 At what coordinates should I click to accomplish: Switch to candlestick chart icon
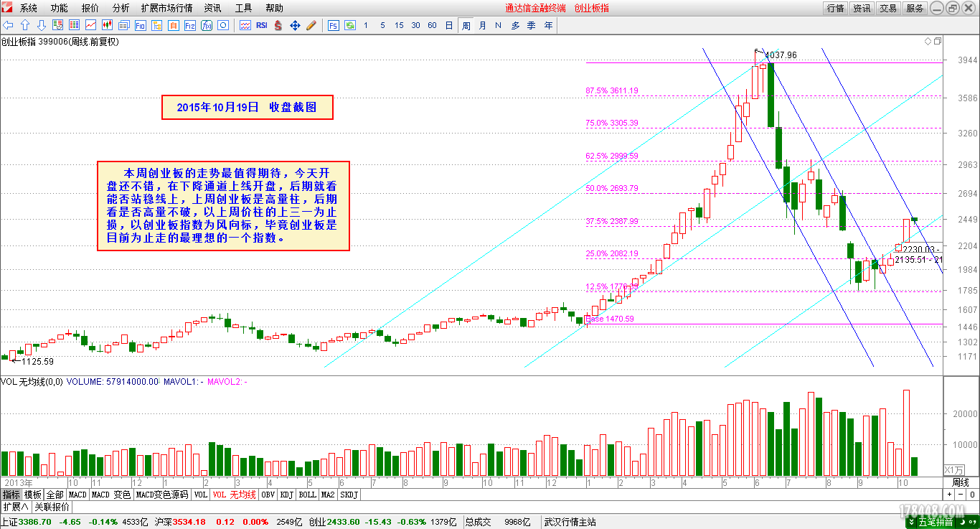coord(107,25)
